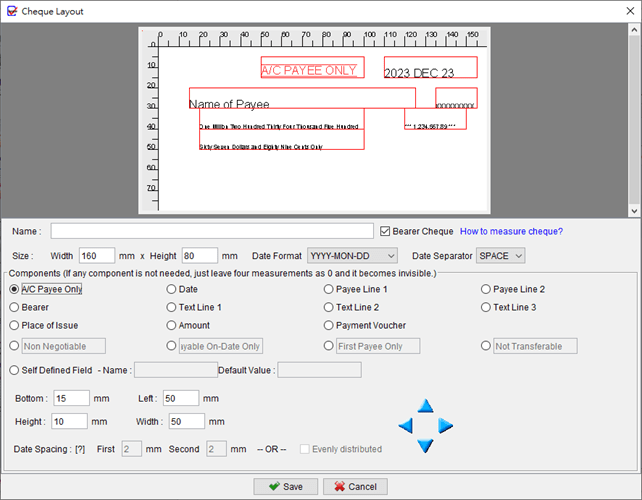
Task: Click the Name of Payee box in preview
Action: point(302,98)
